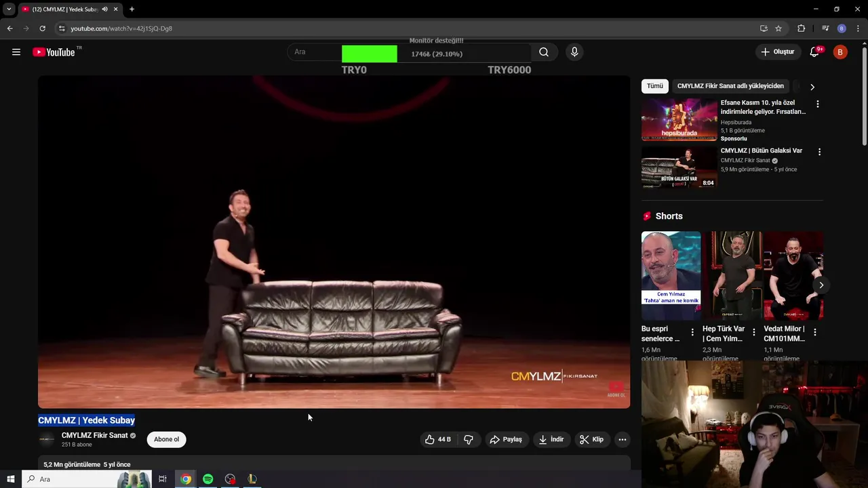The height and width of the screenshot is (488, 868).
Task: Open the Oluştur create button
Action: pyautogui.click(x=777, y=52)
